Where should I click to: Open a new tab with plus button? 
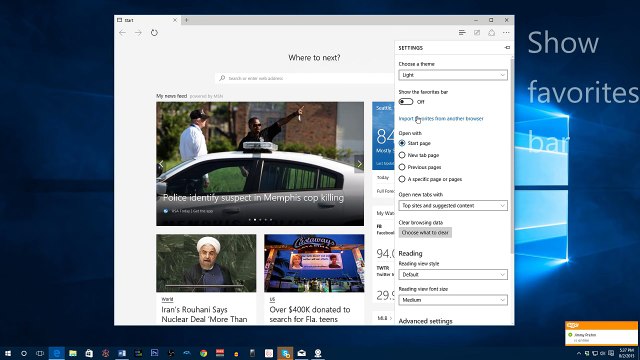(187, 20)
